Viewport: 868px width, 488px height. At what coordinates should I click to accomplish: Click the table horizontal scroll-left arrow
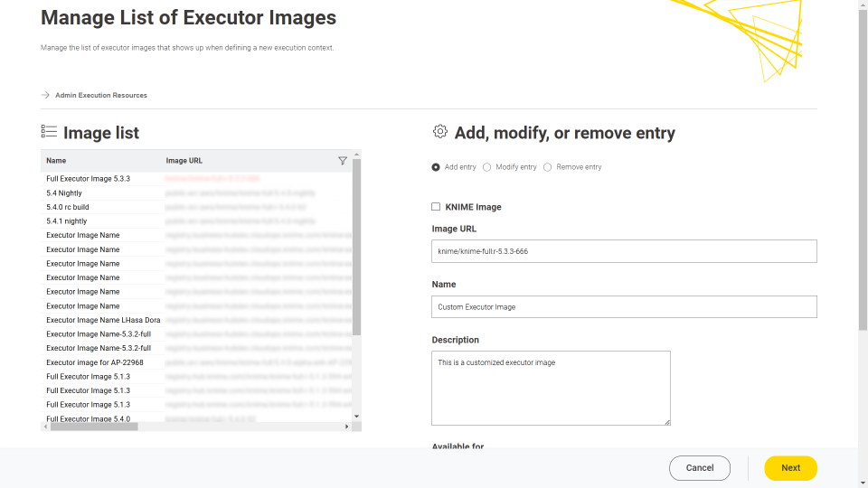pyautogui.click(x=46, y=427)
